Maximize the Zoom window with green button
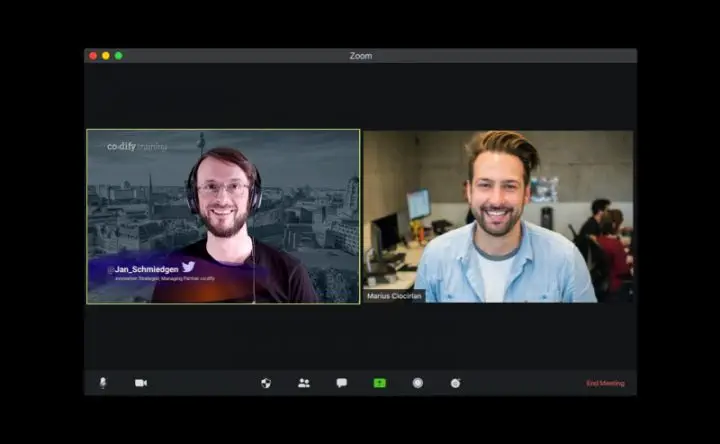720x444 pixels. click(119, 56)
